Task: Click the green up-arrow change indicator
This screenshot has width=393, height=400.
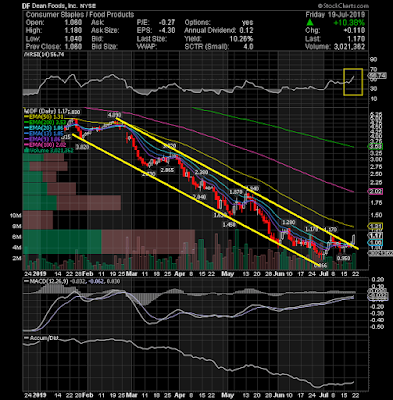Action: pos(310,22)
